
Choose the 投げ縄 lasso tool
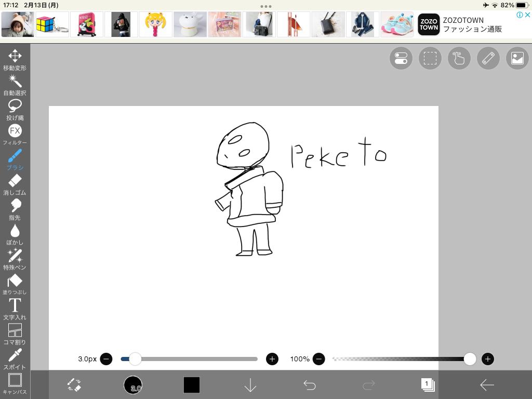coord(15,109)
